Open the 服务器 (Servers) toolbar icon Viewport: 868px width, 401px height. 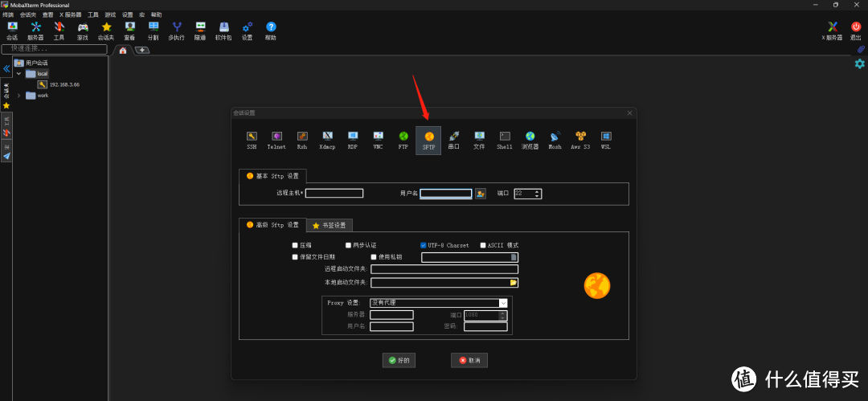pos(35,31)
